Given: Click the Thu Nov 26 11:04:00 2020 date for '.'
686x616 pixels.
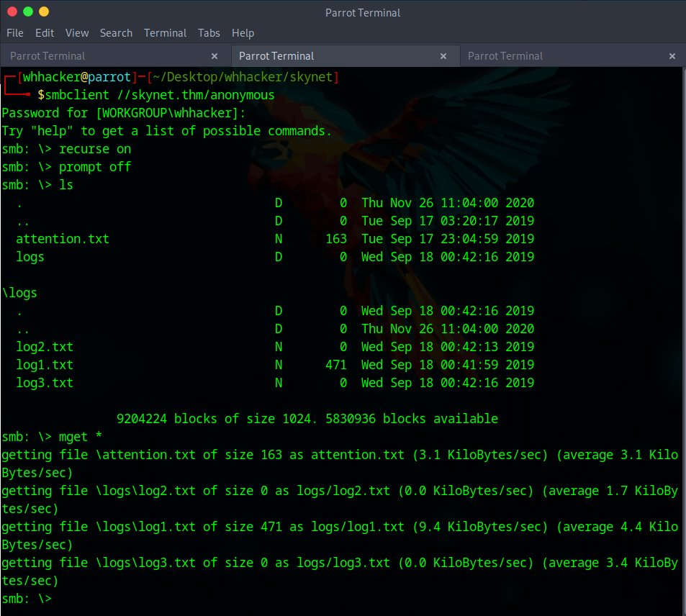Looking at the screenshot, I should point(448,203).
